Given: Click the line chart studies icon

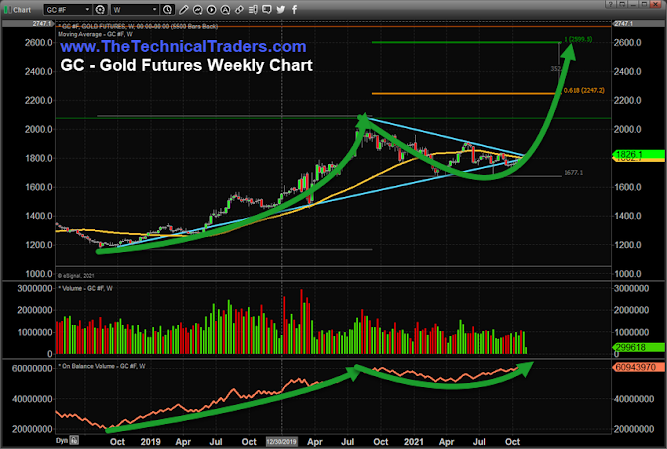Looking at the screenshot, I should coord(197,9).
